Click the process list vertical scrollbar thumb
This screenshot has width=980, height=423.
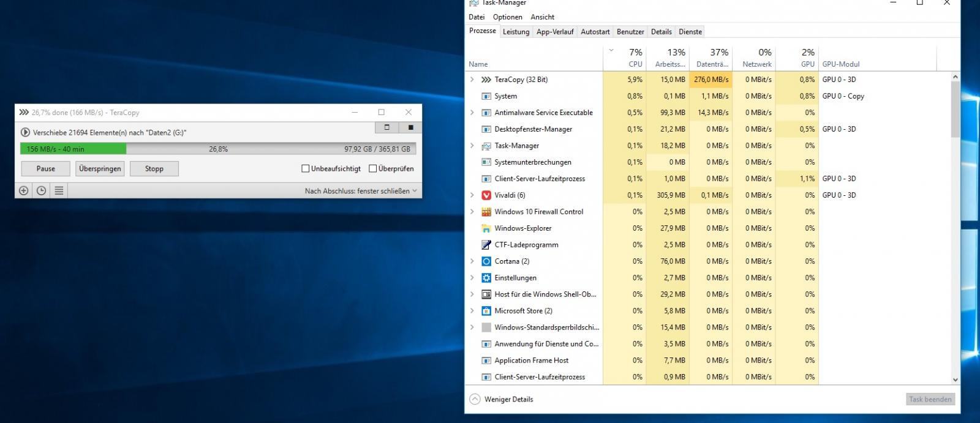955,109
